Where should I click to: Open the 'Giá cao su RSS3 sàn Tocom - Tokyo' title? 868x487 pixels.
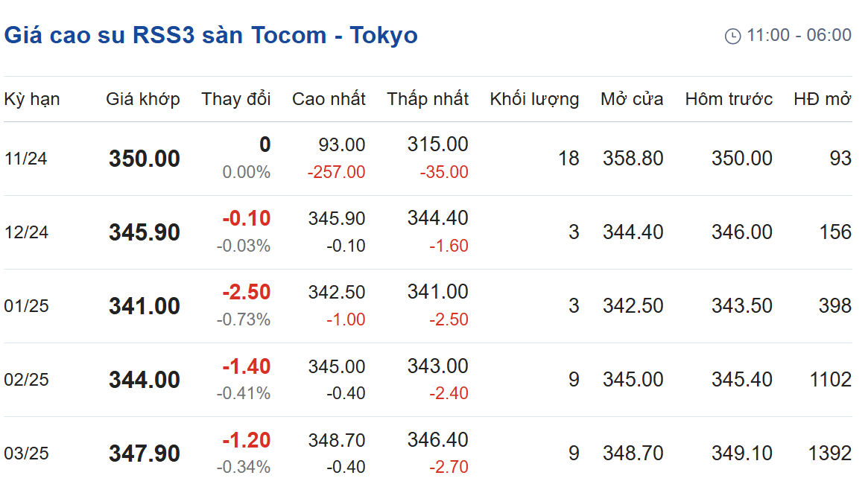tap(211, 36)
